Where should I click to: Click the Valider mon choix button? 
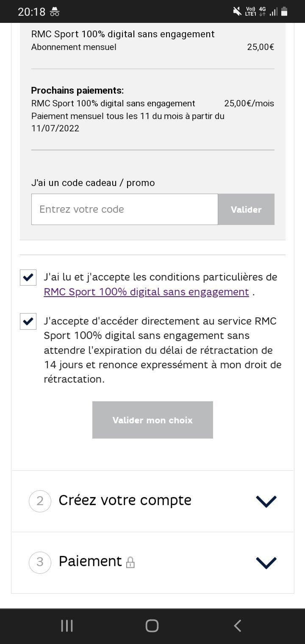[x=152, y=420]
